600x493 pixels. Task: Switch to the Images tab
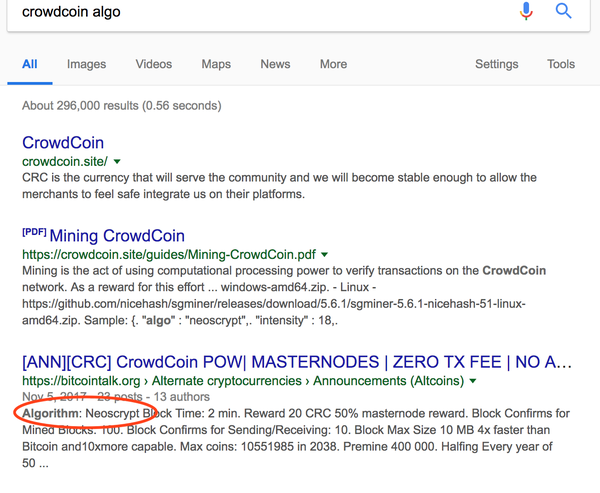point(86,64)
